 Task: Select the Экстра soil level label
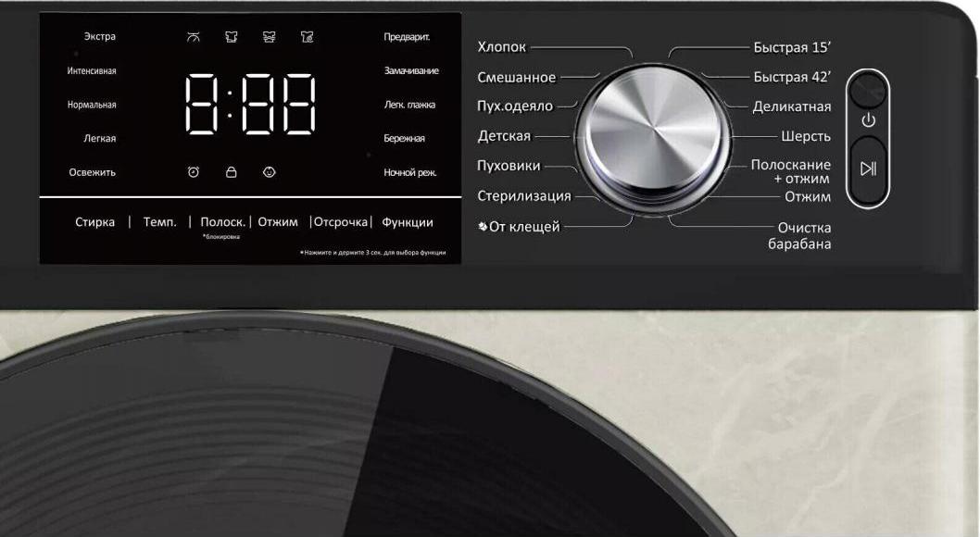coord(100,36)
